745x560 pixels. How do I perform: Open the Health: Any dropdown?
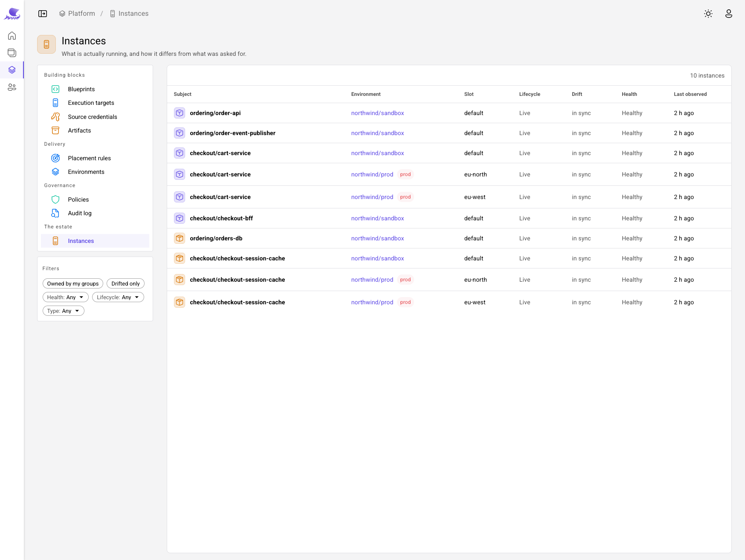[66, 297]
